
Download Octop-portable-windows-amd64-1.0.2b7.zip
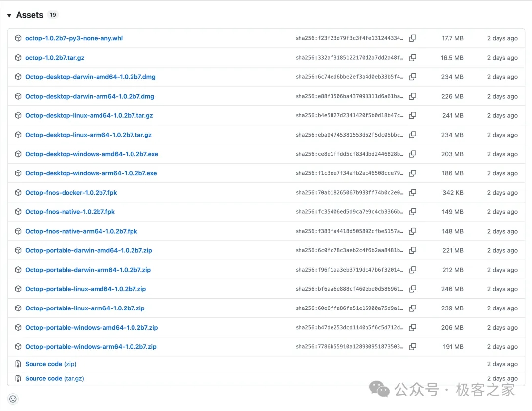click(91, 328)
